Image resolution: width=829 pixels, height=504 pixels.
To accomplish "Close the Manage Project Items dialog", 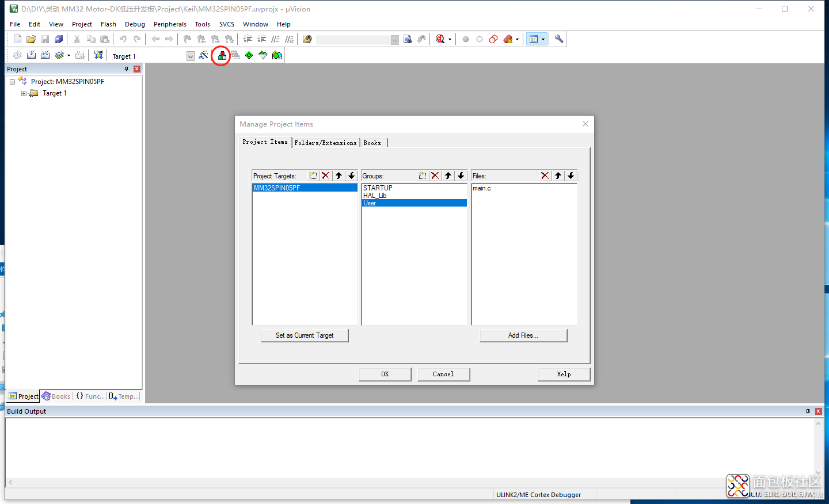I will point(585,124).
